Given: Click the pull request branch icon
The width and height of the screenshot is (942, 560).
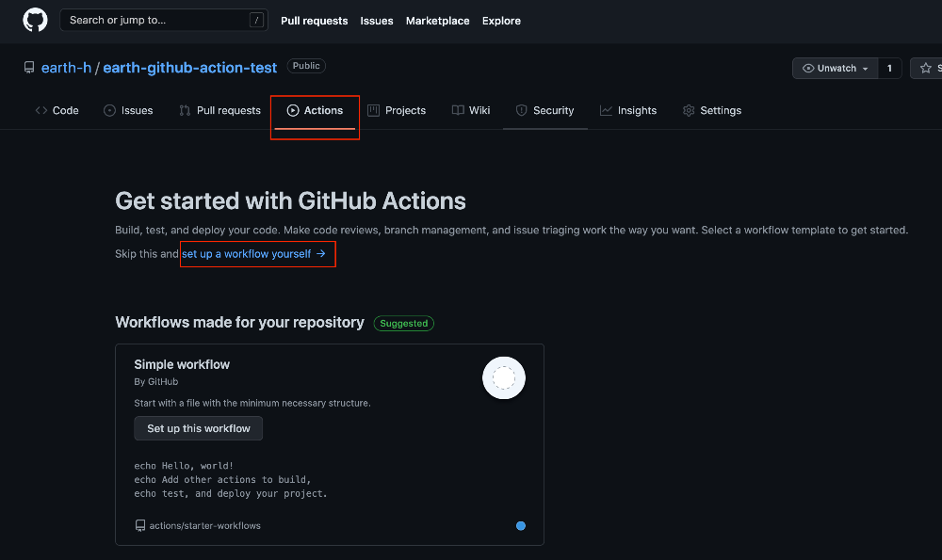Looking at the screenshot, I should pos(185,110).
